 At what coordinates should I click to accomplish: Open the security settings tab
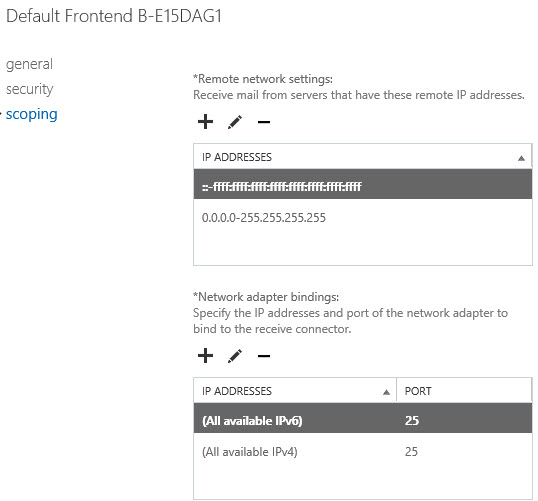30,89
